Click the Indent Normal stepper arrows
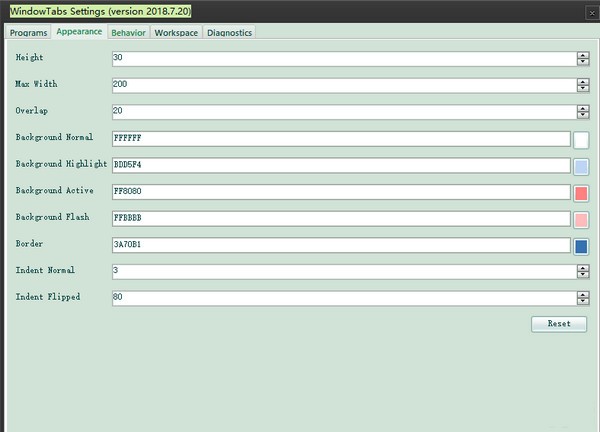Image resolution: width=600 pixels, height=432 pixels. (582, 271)
